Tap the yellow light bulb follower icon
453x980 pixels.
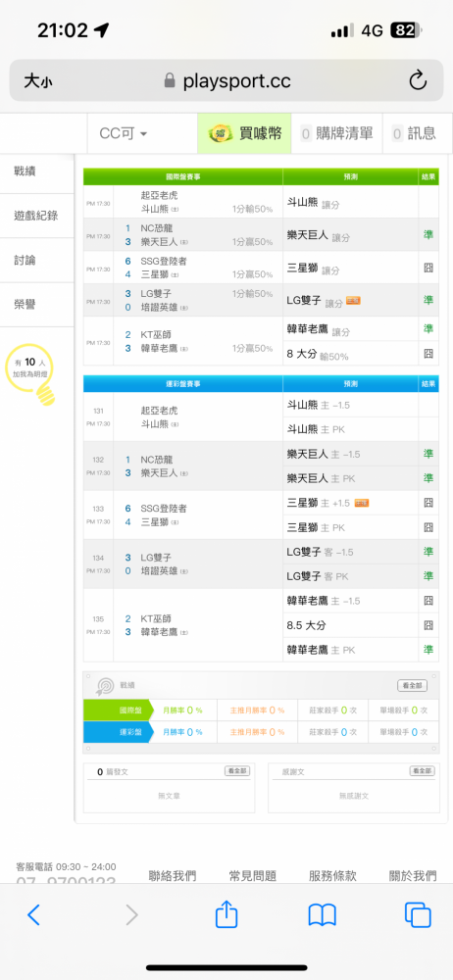(x=28, y=373)
